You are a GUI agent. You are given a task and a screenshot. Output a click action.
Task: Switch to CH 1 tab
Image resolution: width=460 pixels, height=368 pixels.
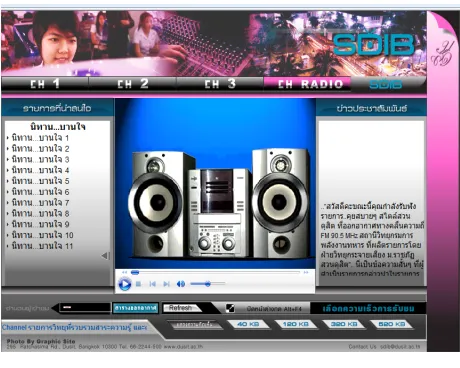tap(45, 84)
